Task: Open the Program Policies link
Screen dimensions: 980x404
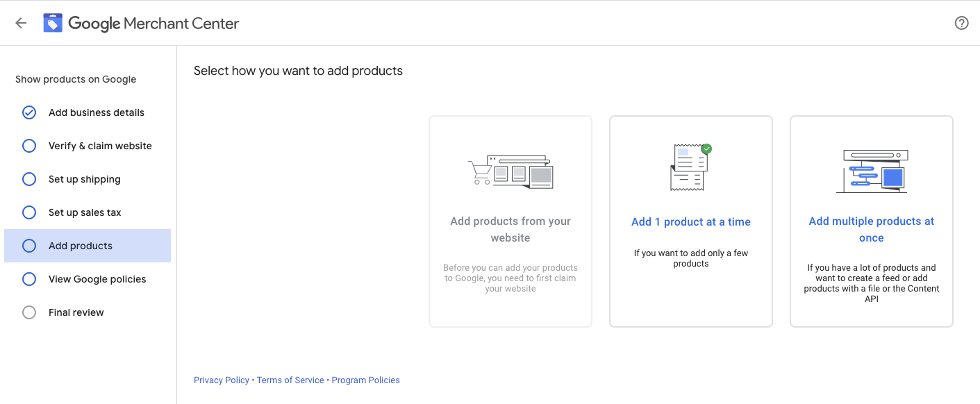Action: pos(366,380)
